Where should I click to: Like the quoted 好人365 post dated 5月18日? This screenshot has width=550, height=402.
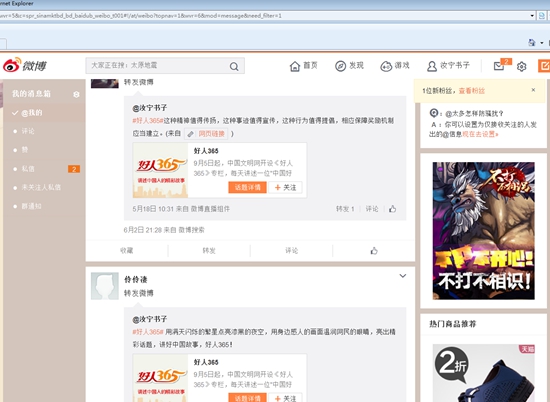coord(393,209)
